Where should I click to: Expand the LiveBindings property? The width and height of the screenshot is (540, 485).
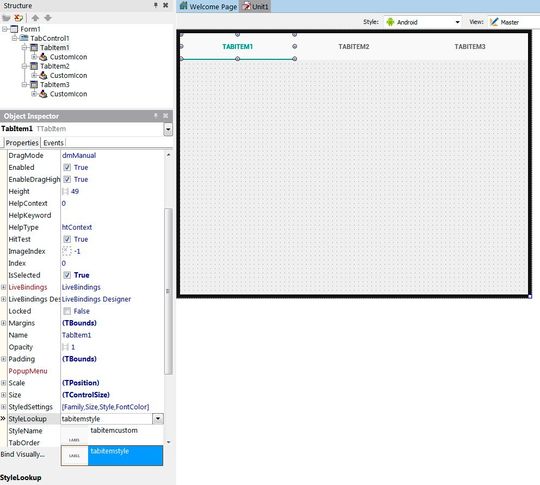[3, 287]
